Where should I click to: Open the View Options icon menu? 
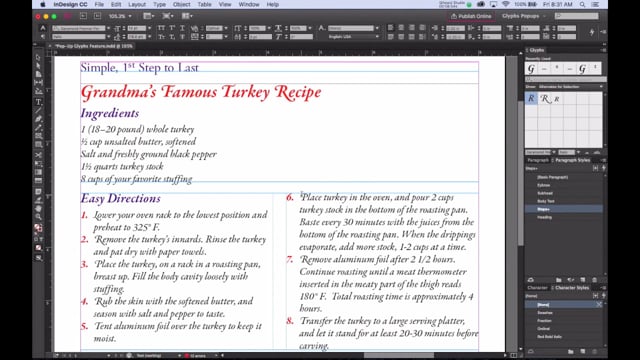(148, 16)
